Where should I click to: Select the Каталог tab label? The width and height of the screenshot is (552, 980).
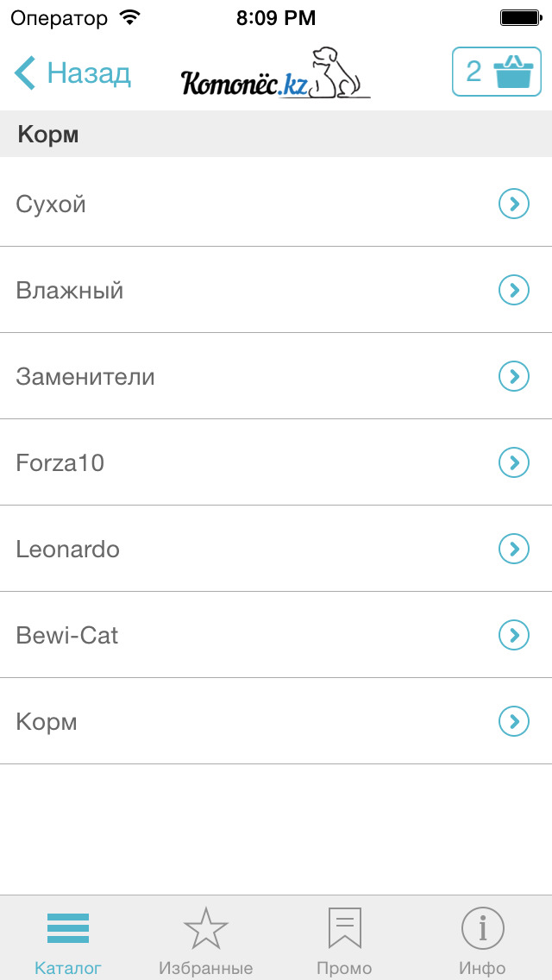[68, 968]
